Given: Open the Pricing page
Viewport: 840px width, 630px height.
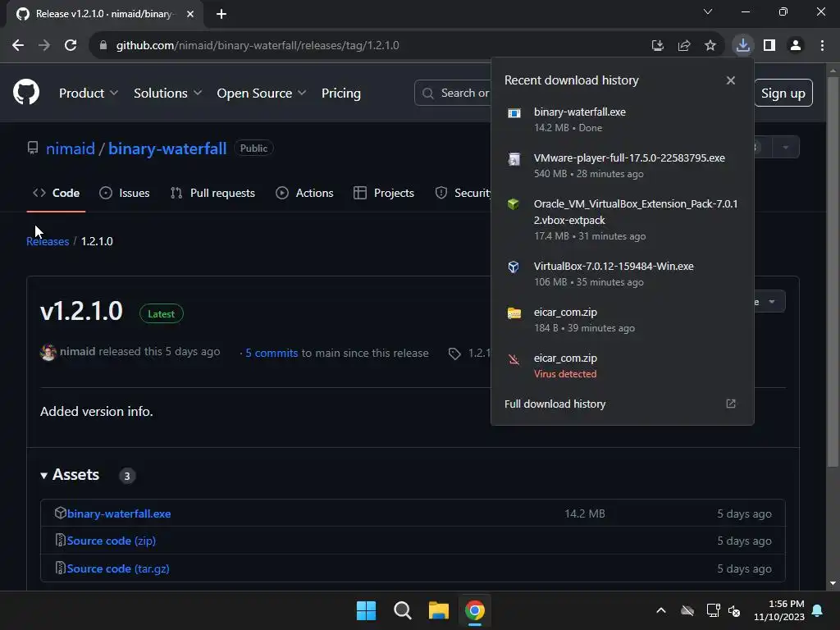Looking at the screenshot, I should [340, 94].
